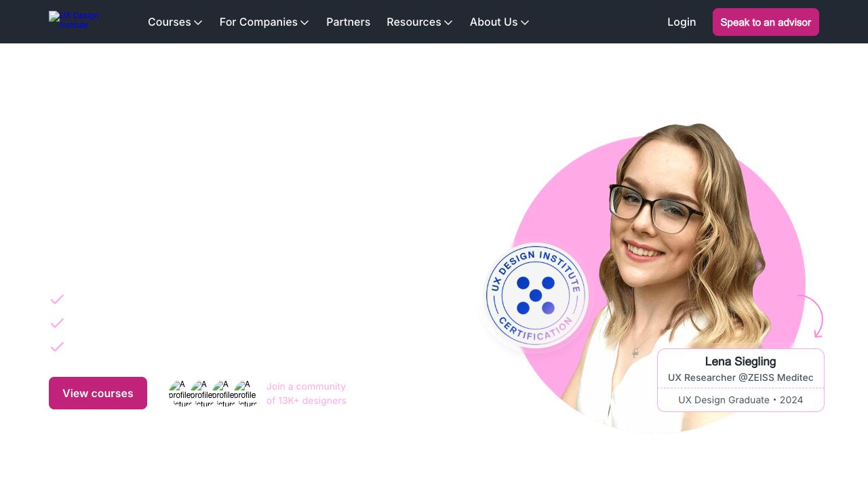Click the UX Design Graduate 2024 label
Image resolution: width=868 pixels, height=488 pixels.
pyautogui.click(x=741, y=400)
